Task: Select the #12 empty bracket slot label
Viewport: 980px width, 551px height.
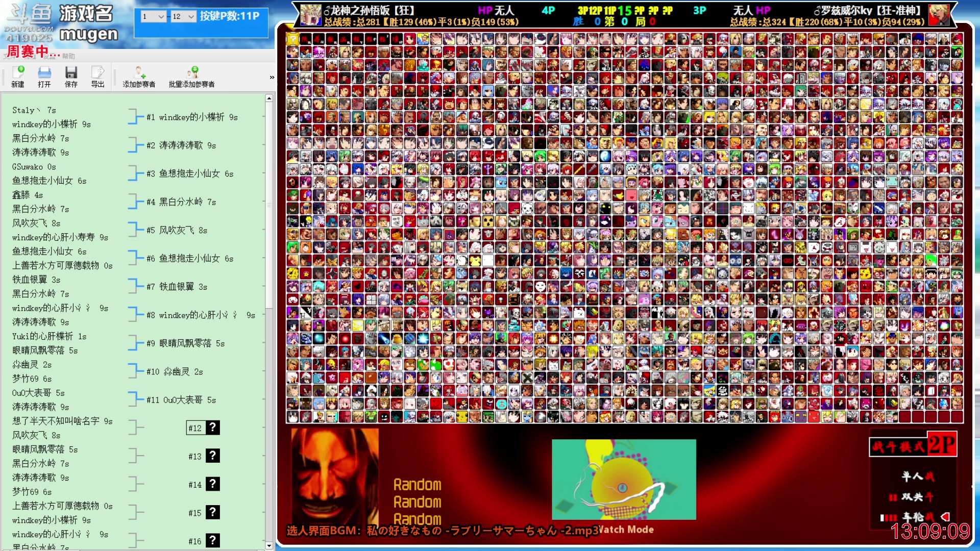Action: pyautogui.click(x=195, y=428)
